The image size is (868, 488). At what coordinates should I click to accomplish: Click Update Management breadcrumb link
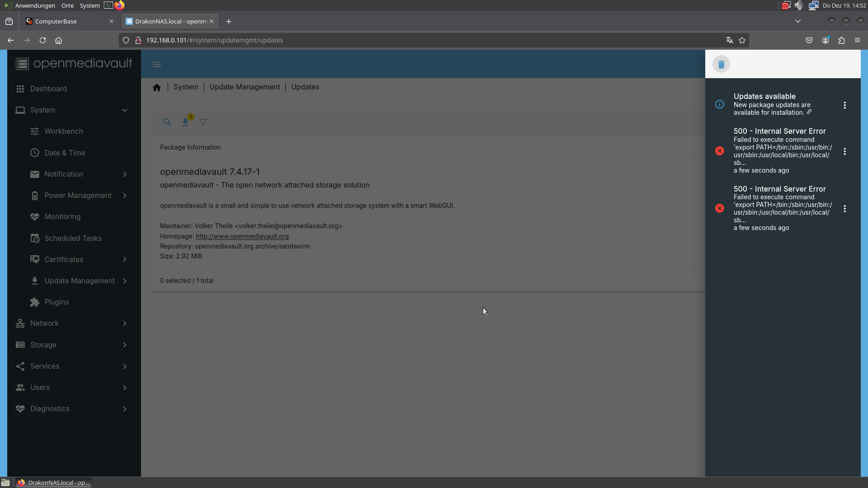(245, 87)
